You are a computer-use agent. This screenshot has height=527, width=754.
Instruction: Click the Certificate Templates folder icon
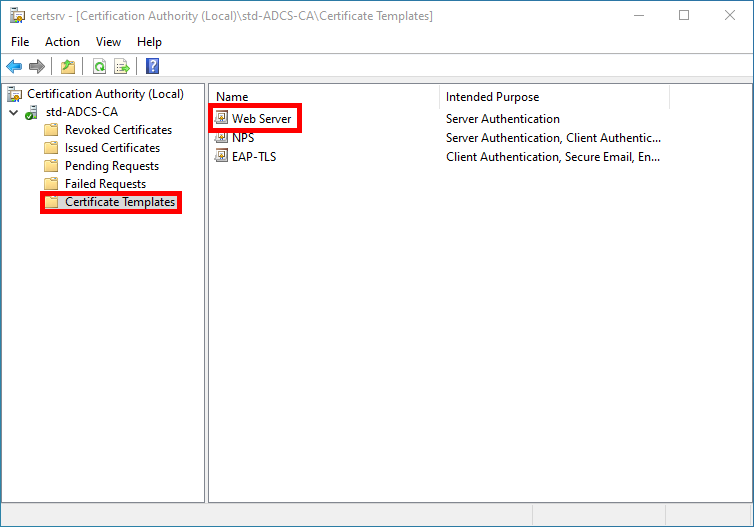pyautogui.click(x=51, y=202)
